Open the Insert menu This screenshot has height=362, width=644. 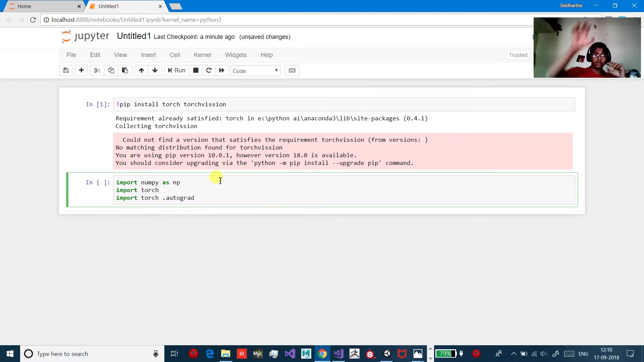pyautogui.click(x=148, y=55)
